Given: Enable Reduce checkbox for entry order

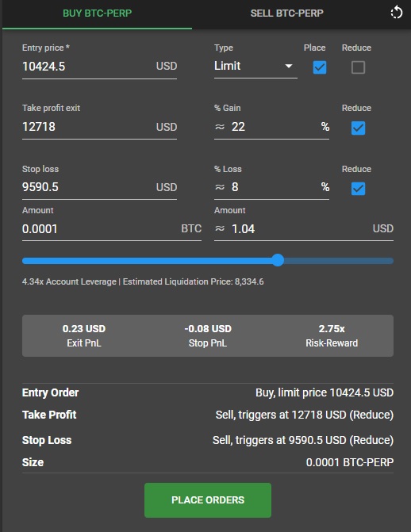Looking at the screenshot, I should [x=358, y=67].
